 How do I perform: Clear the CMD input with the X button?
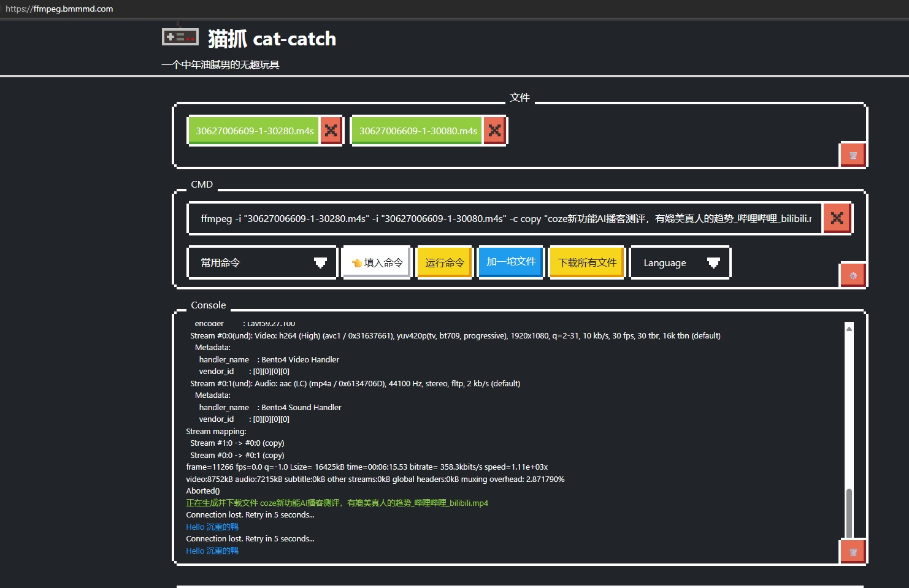point(837,218)
